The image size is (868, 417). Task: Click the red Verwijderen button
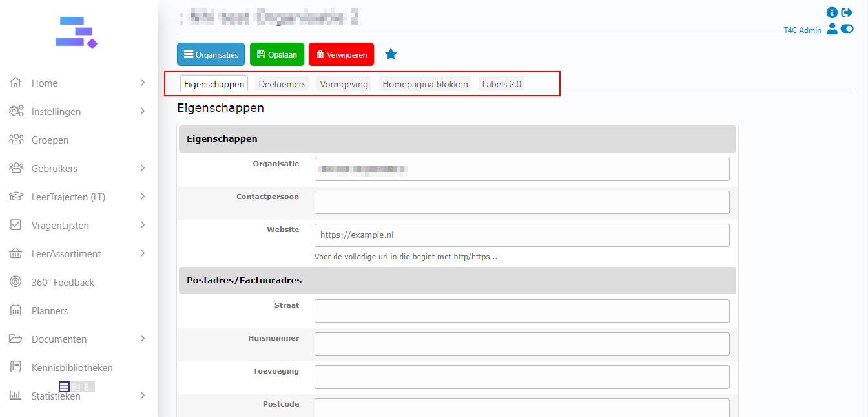tap(341, 55)
